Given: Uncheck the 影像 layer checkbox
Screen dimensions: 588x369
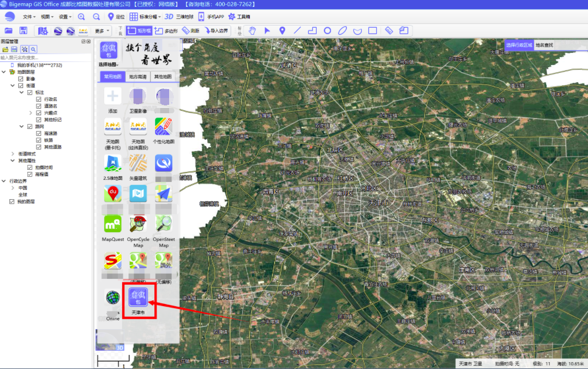Looking at the screenshot, I should click(21, 79).
